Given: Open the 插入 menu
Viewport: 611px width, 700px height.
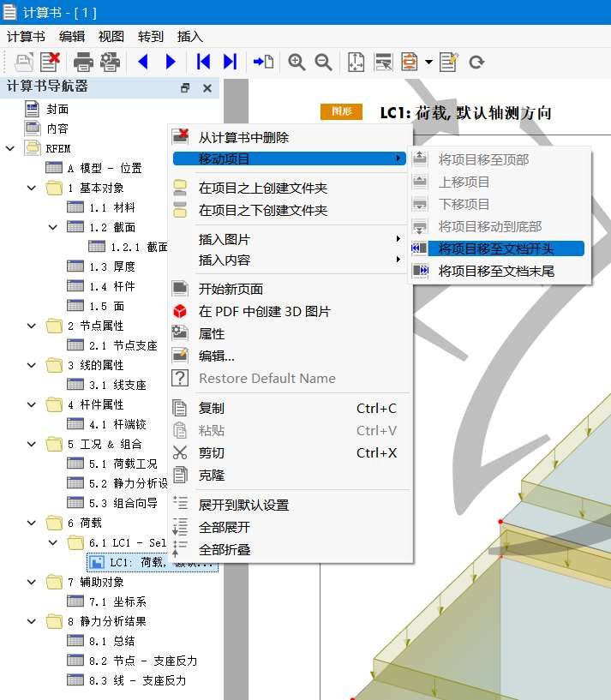Looking at the screenshot, I should click(x=190, y=37).
